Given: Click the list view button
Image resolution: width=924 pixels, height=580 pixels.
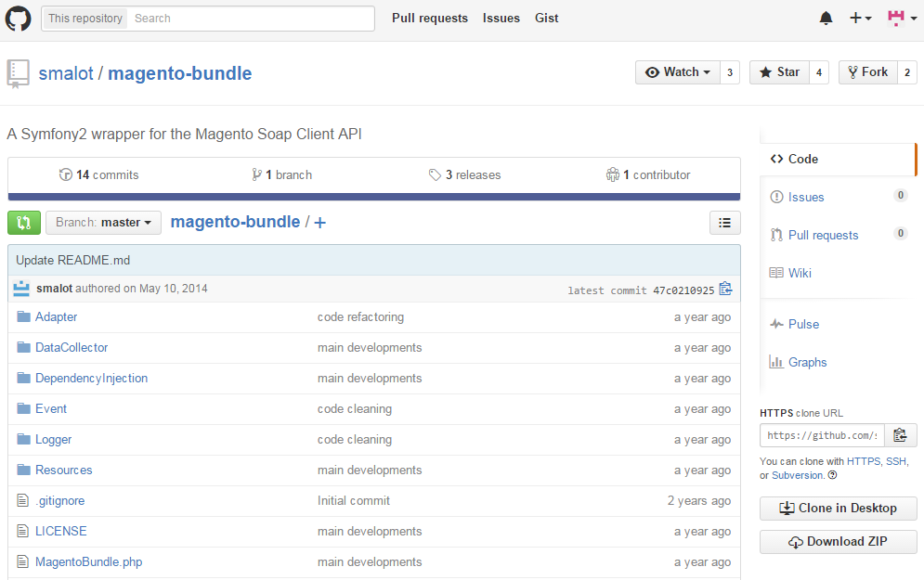Looking at the screenshot, I should 724,223.
